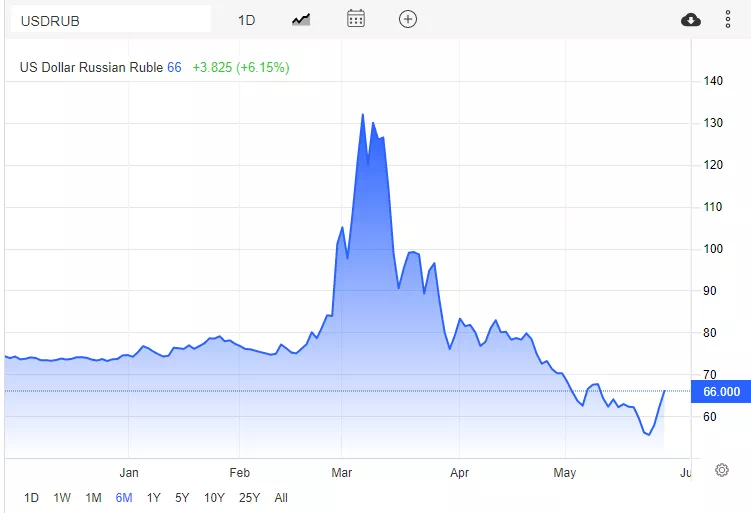Switch to the 5Y time range

[x=182, y=497]
